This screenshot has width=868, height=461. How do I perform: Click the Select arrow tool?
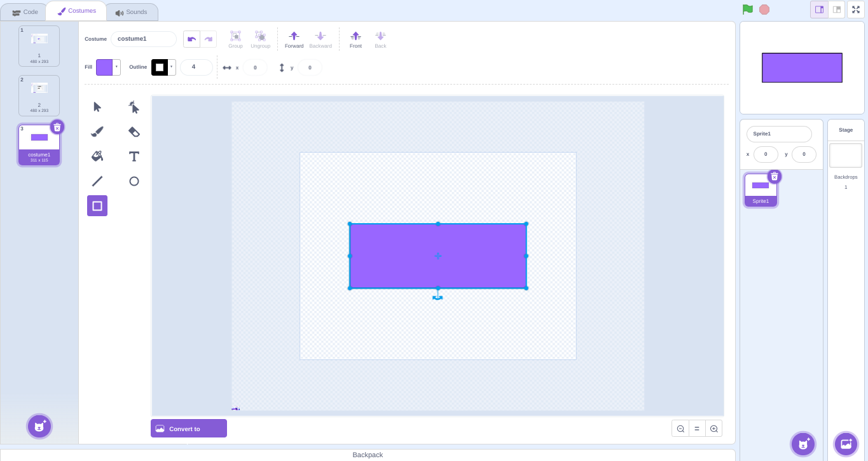pos(97,107)
